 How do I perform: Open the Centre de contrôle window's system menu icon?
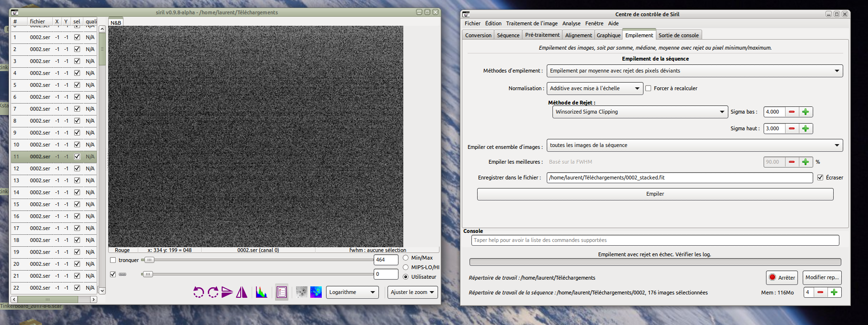[466, 14]
